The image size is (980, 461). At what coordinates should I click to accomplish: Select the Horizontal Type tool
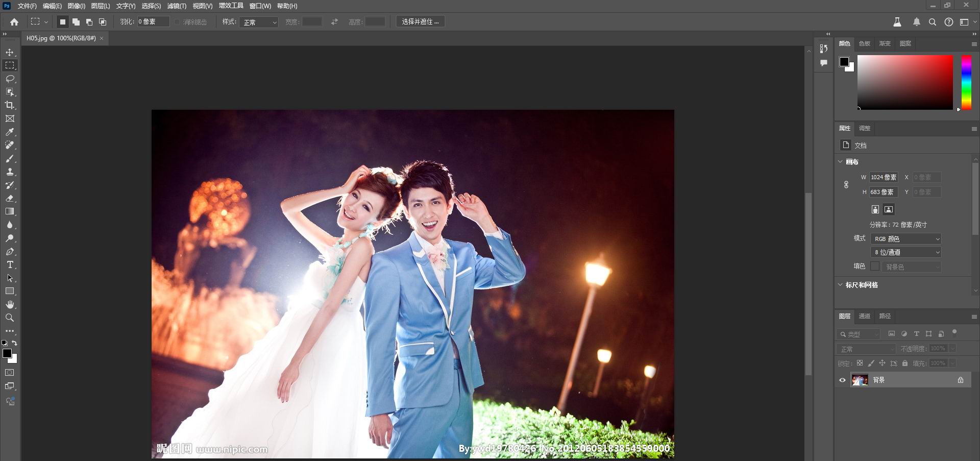[x=10, y=264]
